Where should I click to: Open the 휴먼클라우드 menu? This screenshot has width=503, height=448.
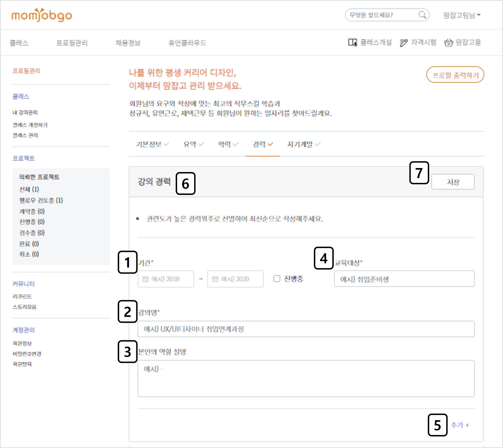pos(187,43)
